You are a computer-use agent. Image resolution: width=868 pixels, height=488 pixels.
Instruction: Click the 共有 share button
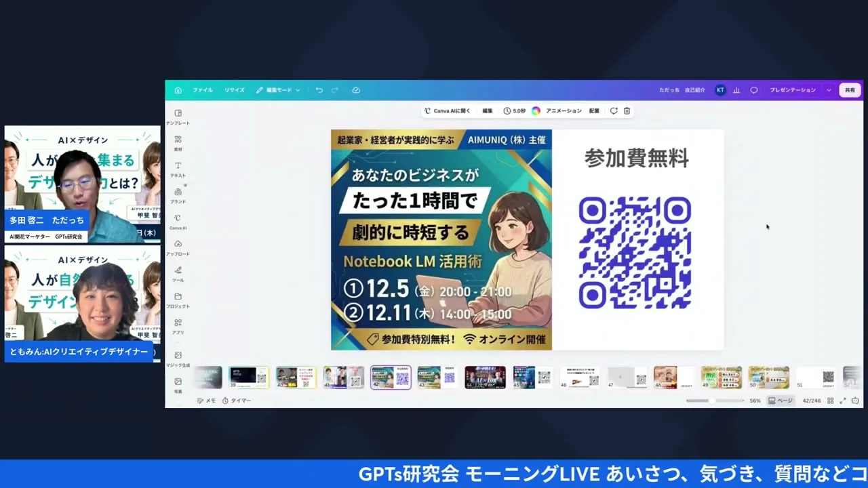[x=850, y=90]
